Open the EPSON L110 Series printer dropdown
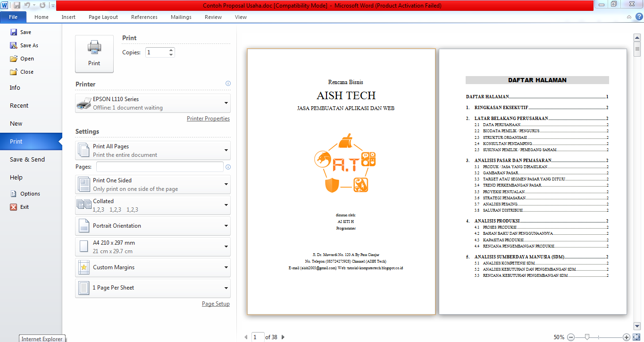 (153, 103)
